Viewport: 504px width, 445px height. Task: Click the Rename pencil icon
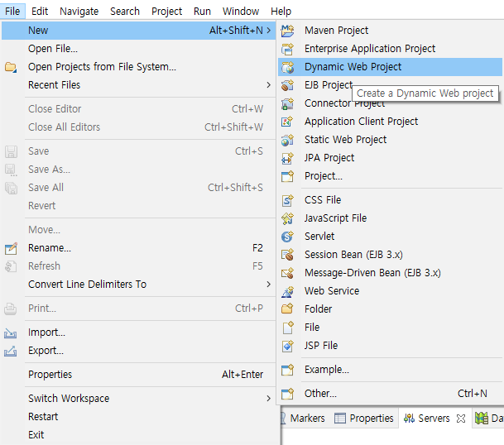[11, 248]
